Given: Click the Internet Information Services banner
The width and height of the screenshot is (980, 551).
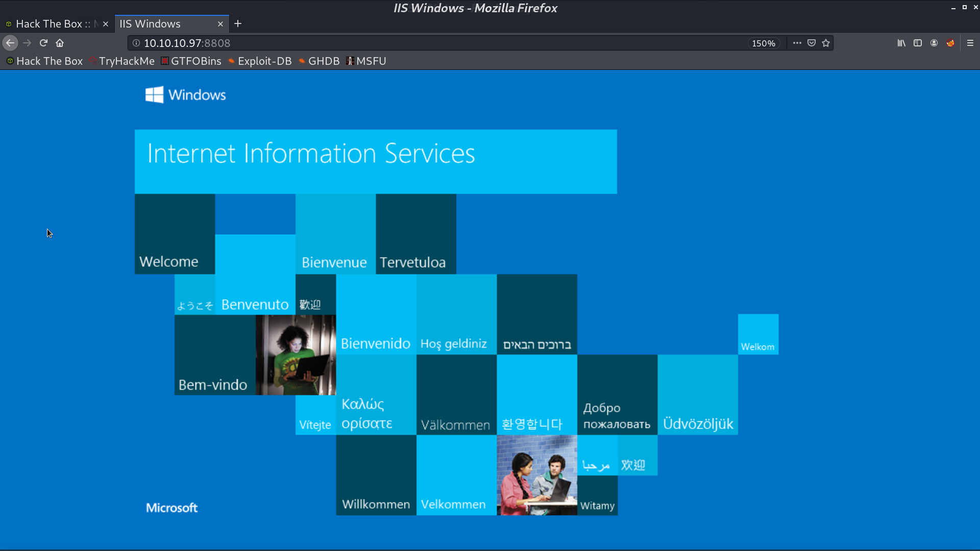Looking at the screenshot, I should pos(376,162).
